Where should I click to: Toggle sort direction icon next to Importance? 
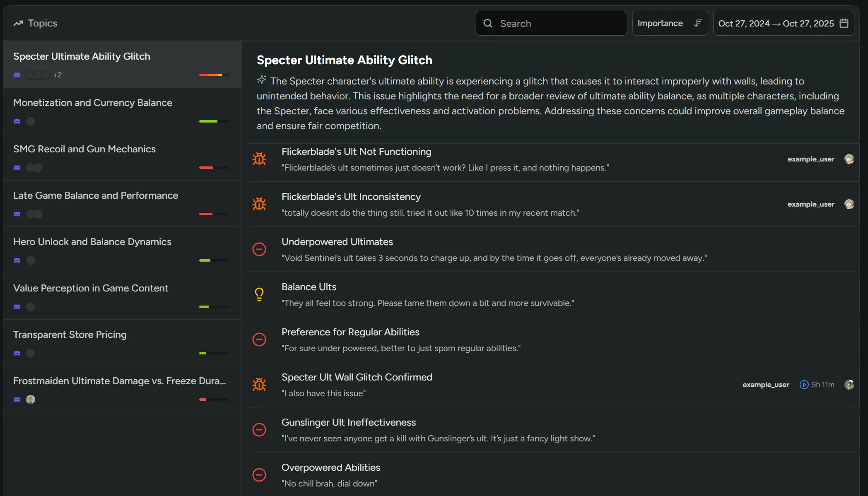point(698,23)
